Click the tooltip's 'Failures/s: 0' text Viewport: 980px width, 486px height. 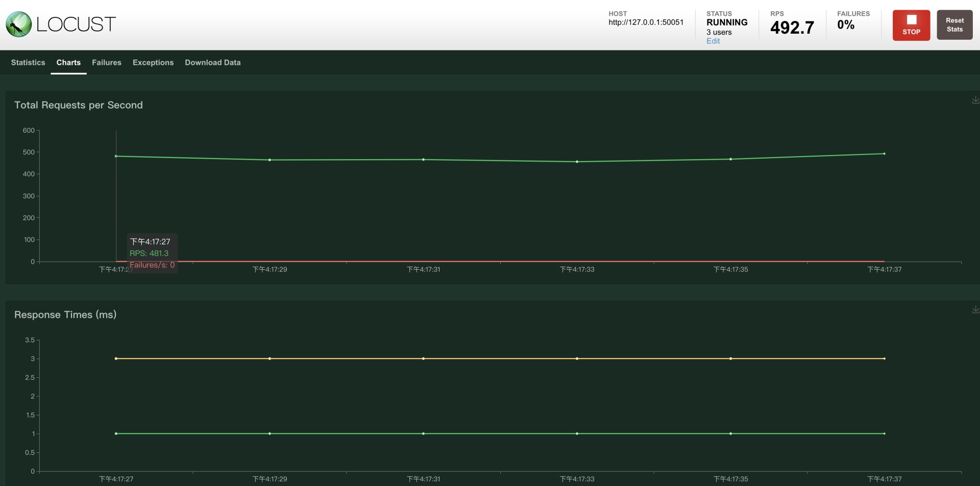152,265
